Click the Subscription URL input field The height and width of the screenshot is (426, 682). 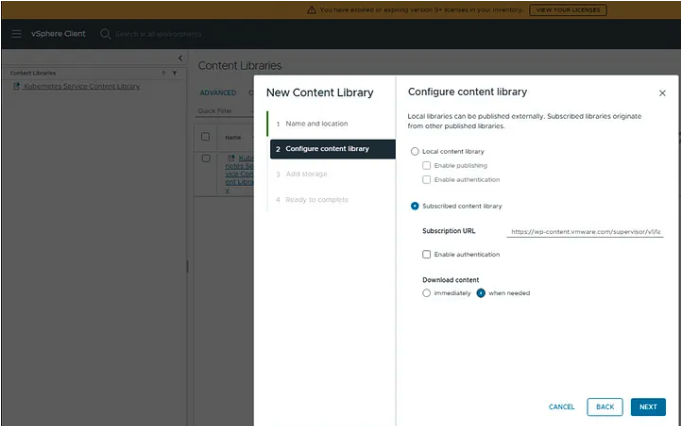point(585,231)
